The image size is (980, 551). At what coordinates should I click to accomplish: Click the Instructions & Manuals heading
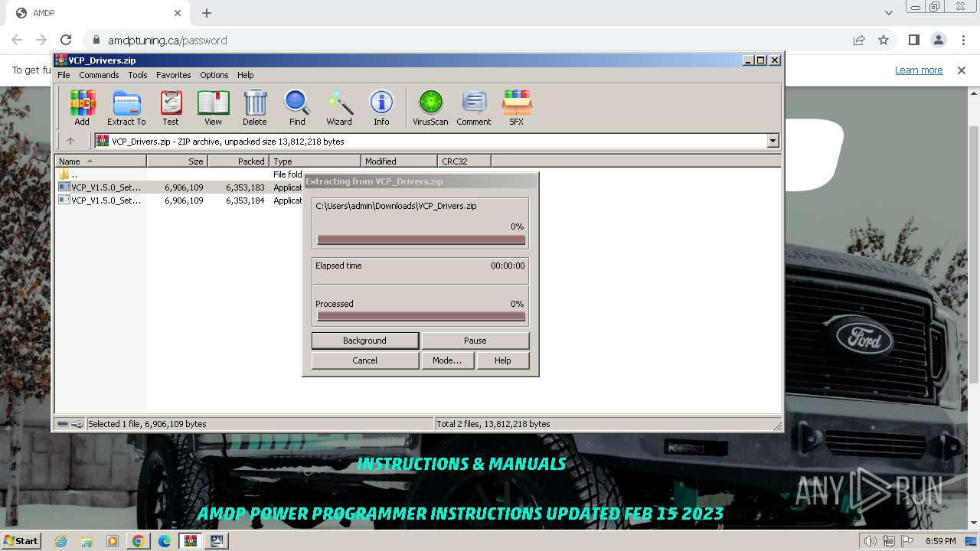tap(461, 464)
